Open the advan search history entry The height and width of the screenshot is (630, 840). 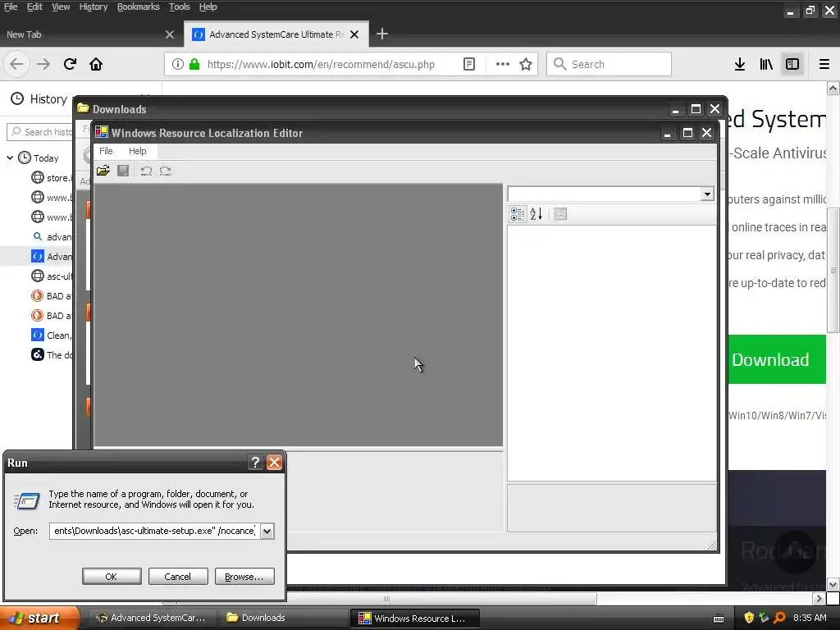coord(51,237)
